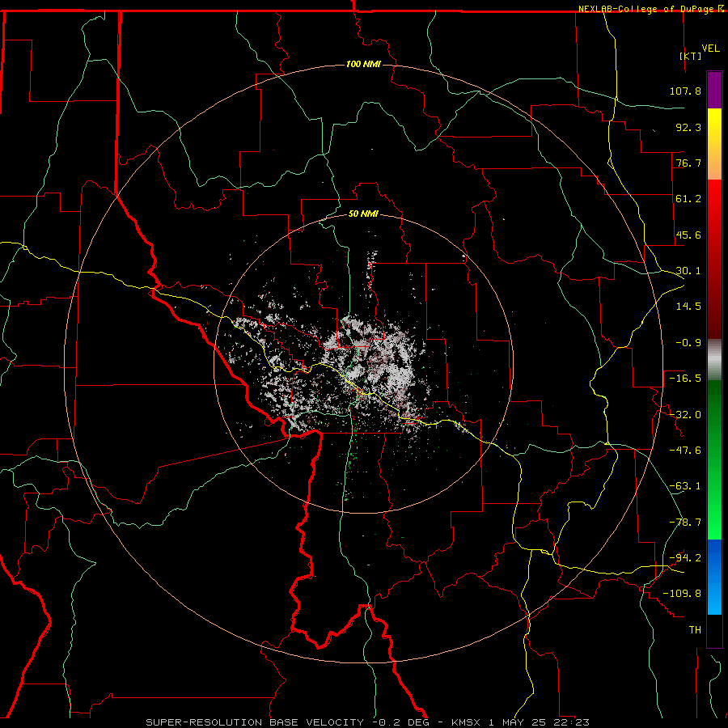This screenshot has width=728, height=728.
Task: Click the -32.0 velocity scale value
Action: click(685, 415)
